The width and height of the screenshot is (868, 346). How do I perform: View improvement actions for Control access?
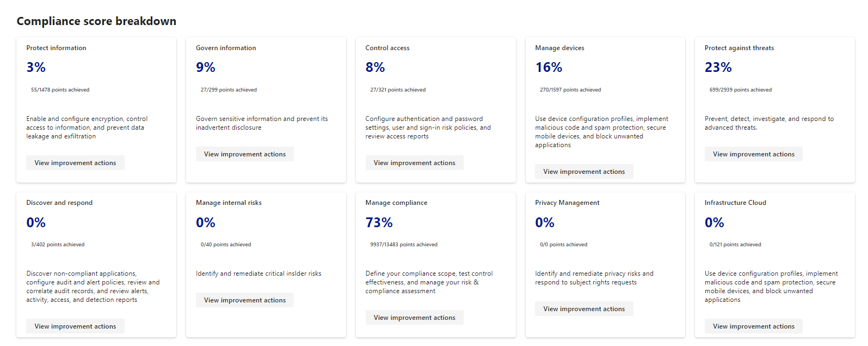coord(414,163)
